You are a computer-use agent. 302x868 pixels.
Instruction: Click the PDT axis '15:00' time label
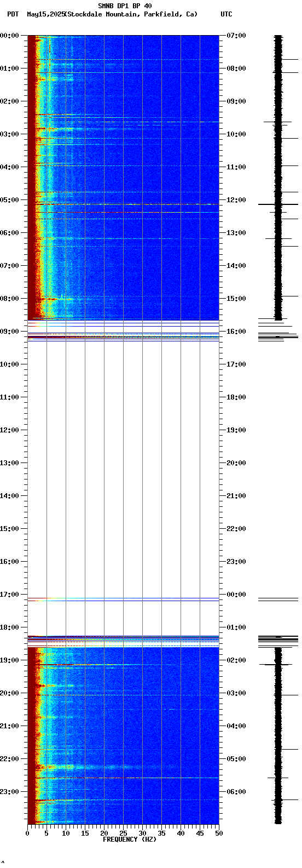9,529
